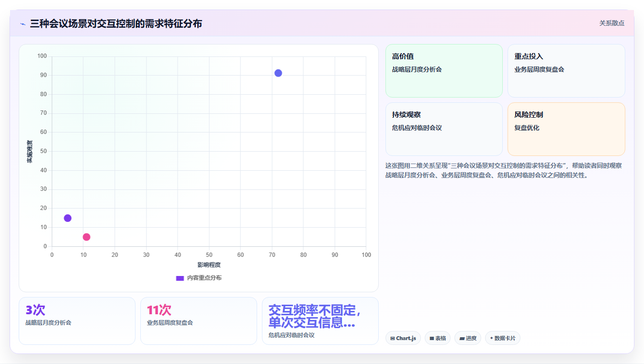The image size is (644, 364).
Task: Click the 战略层月度分析会 label under 3次
Action: (x=48, y=323)
